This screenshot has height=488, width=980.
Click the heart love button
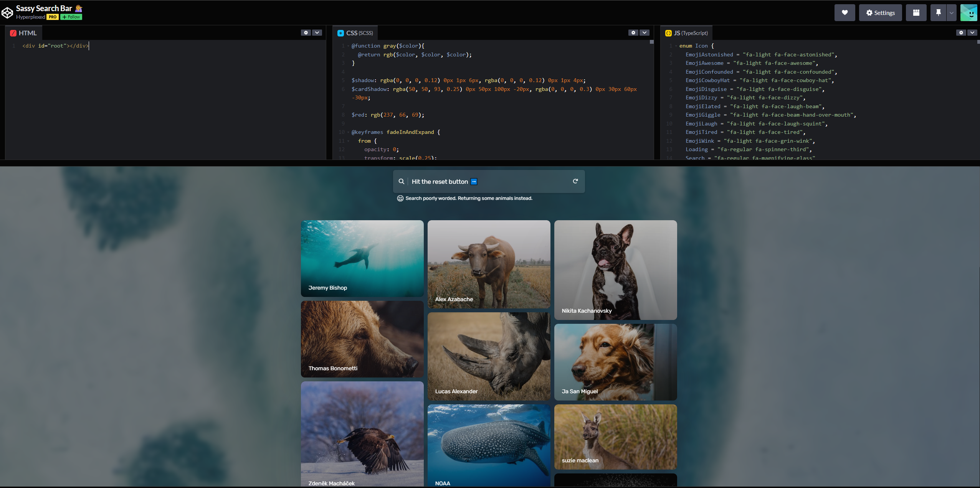click(x=844, y=13)
